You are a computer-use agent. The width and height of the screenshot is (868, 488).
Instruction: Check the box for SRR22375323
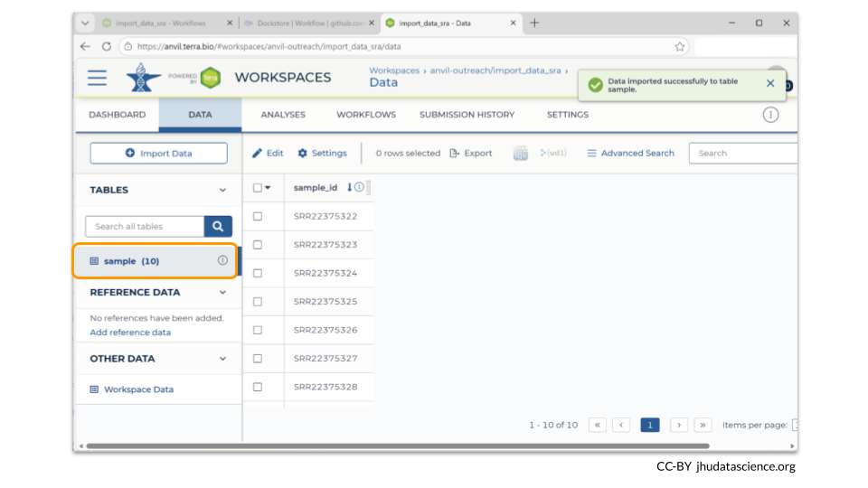[258, 245]
